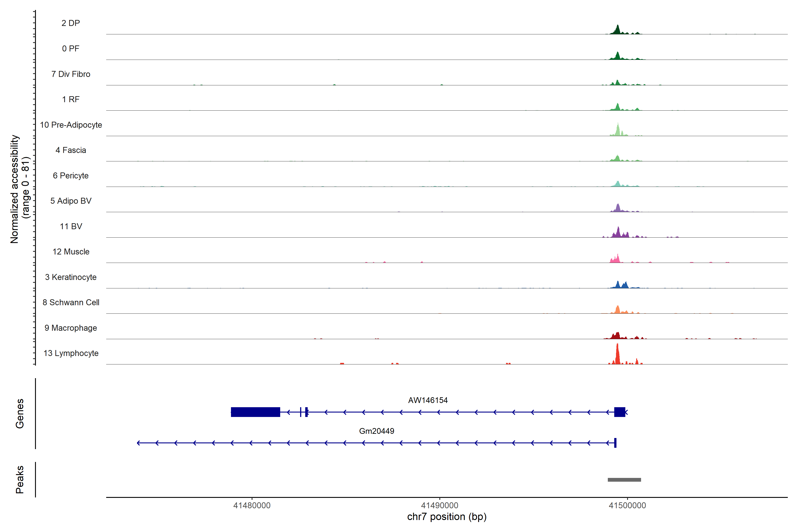Click the Genes panel label
This screenshot has width=798, height=532.
[20, 413]
